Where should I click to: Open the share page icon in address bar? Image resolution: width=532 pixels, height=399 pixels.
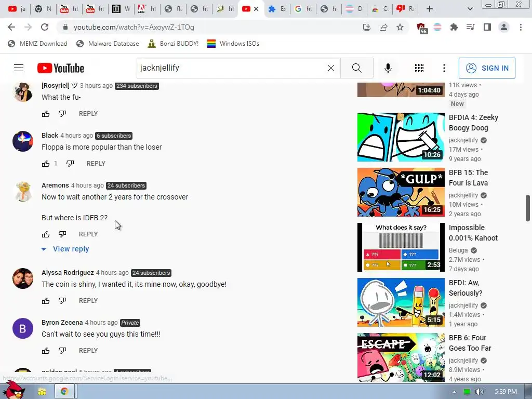pyautogui.click(x=383, y=27)
